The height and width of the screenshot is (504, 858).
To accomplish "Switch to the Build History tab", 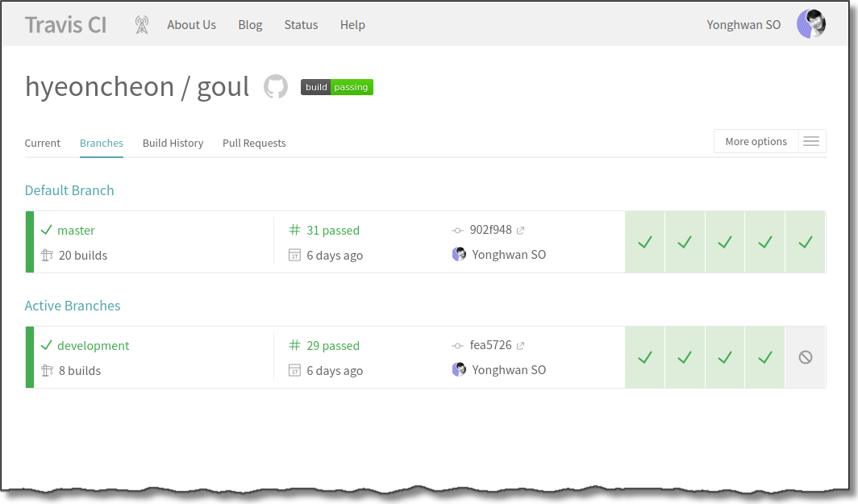I will (173, 144).
